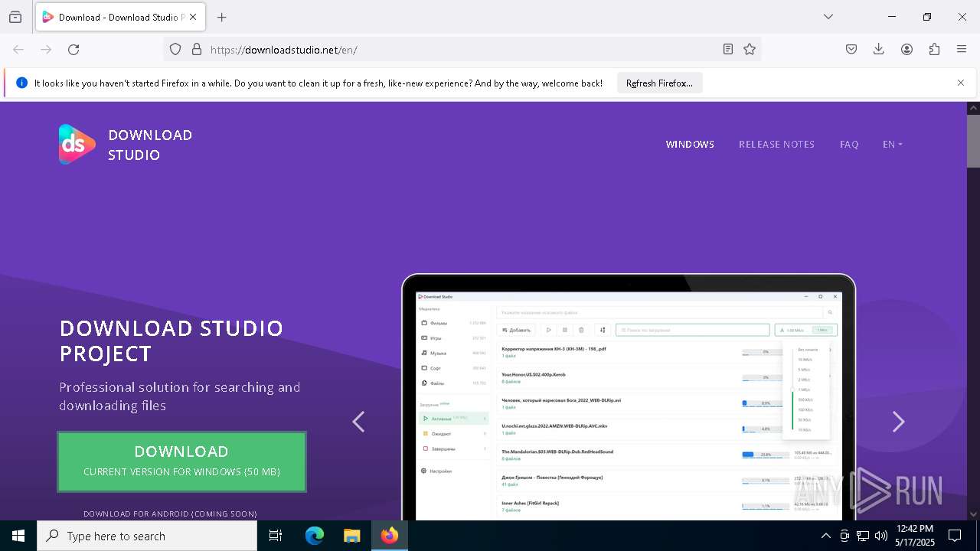Show previous carousel slide arrow
The width and height of the screenshot is (980, 551).
coord(358,422)
